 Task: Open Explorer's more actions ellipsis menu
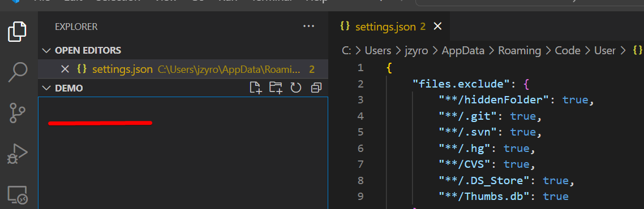[x=308, y=27]
